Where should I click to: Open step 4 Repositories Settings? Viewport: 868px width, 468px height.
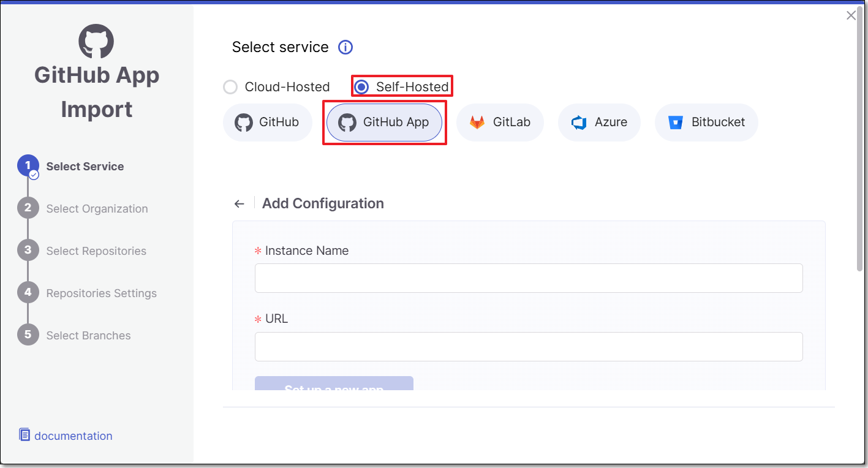[101, 293]
